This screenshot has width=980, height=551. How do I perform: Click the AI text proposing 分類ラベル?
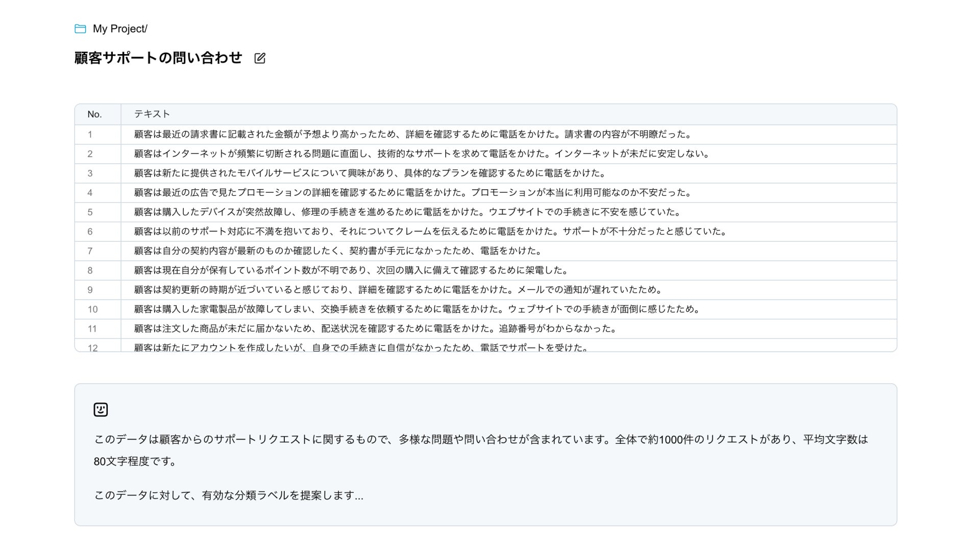[x=229, y=495]
